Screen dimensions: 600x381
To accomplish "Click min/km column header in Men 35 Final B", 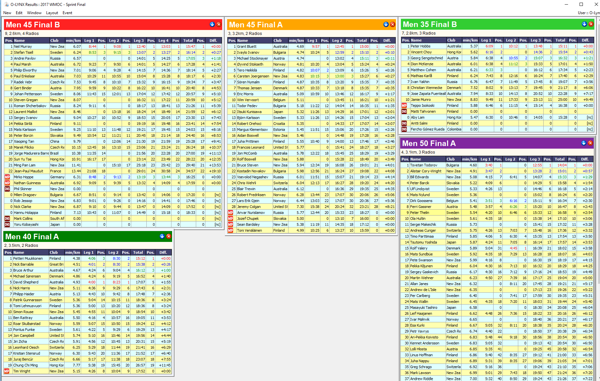I will pyautogui.click(x=470, y=40).
